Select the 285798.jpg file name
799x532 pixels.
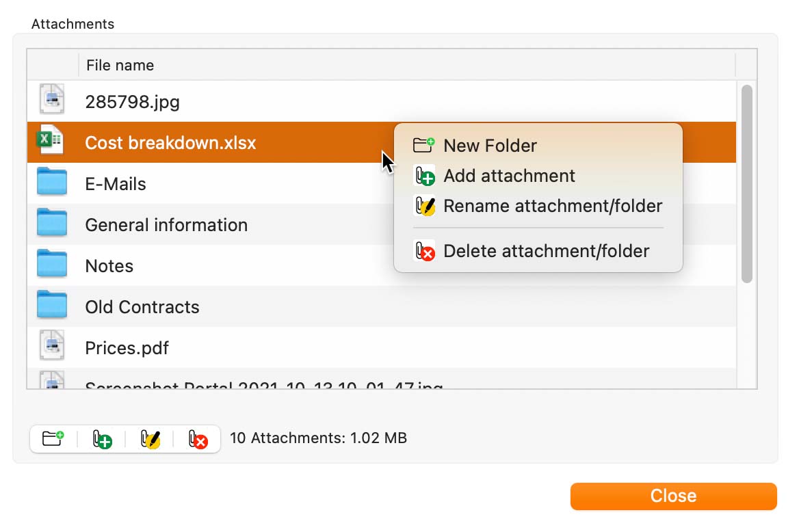pos(133,102)
